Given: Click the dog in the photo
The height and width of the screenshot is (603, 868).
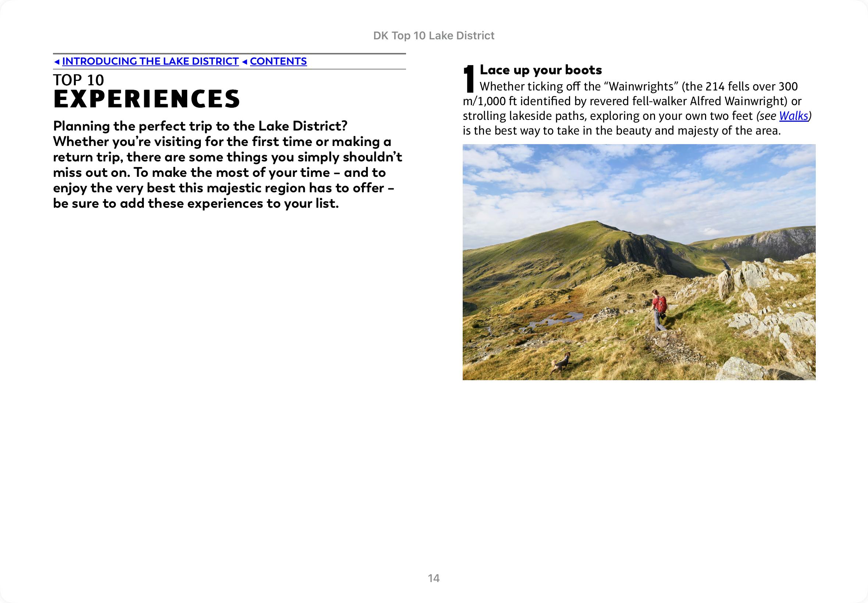Looking at the screenshot, I should [561, 363].
